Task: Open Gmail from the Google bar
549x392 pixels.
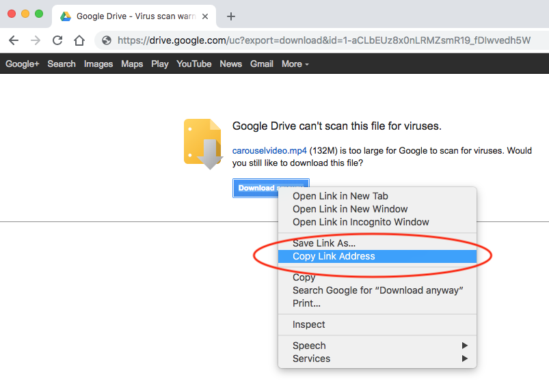Action: [261, 64]
